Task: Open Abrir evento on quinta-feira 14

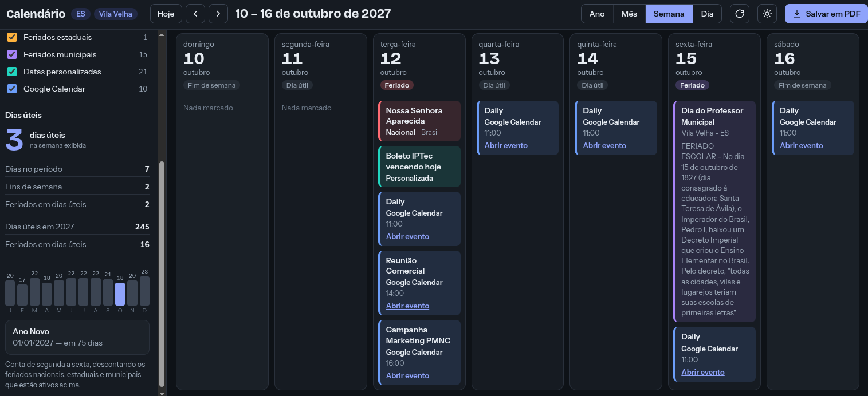Action: pos(604,145)
